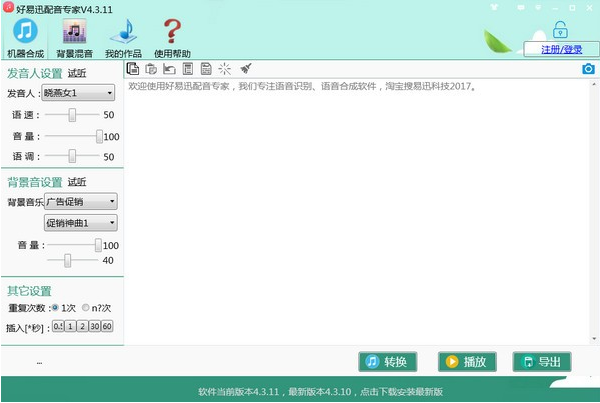Click the copy text toolbar icon
Viewport: 600px width, 403px height.
[x=133, y=69]
